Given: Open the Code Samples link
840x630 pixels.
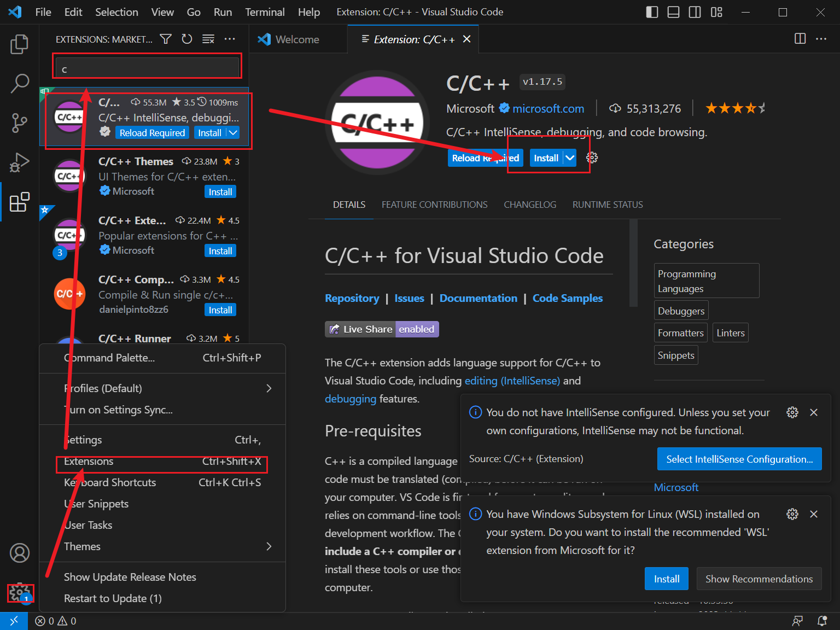Looking at the screenshot, I should pyautogui.click(x=568, y=298).
